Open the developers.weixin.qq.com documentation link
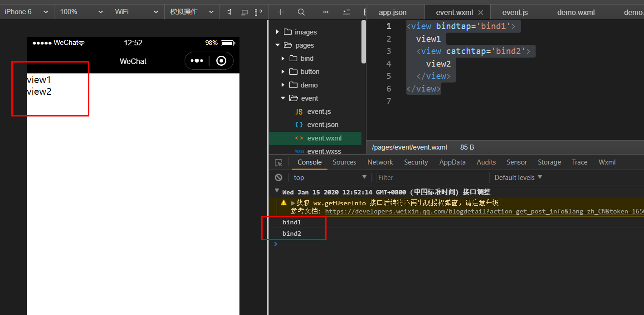The height and width of the screenshot is (315, 644). pos(484,211)
